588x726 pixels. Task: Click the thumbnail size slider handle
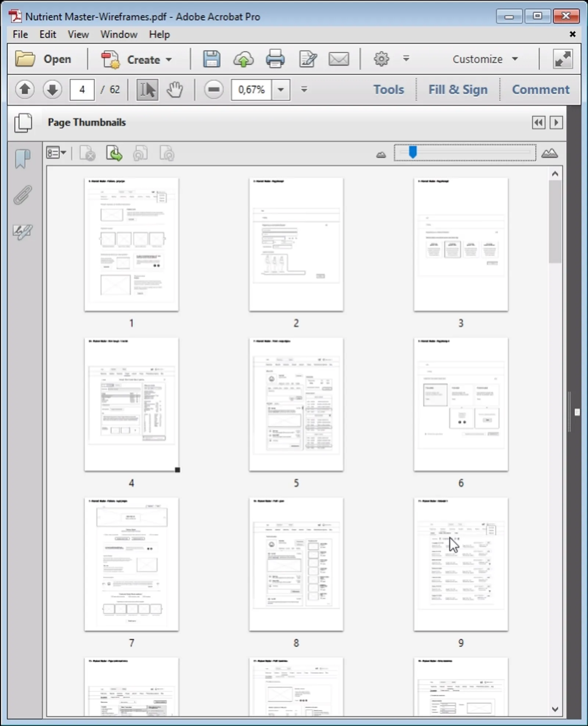click(413, 152)
